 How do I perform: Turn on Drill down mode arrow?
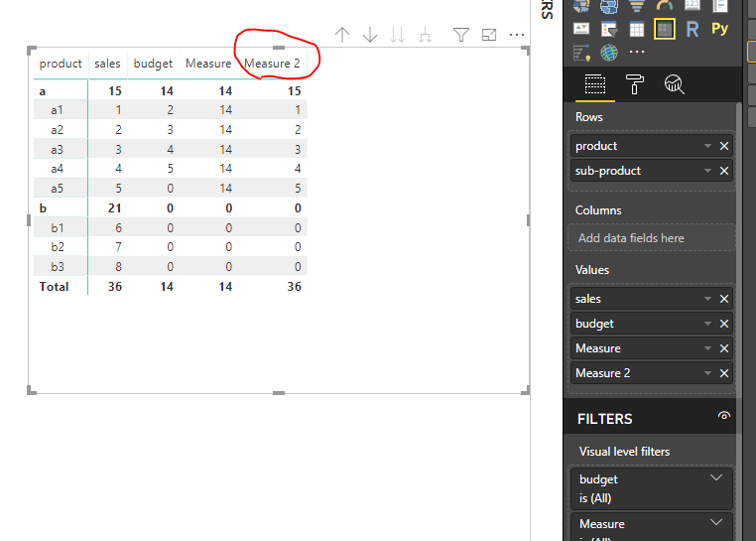tap(370, 35)
